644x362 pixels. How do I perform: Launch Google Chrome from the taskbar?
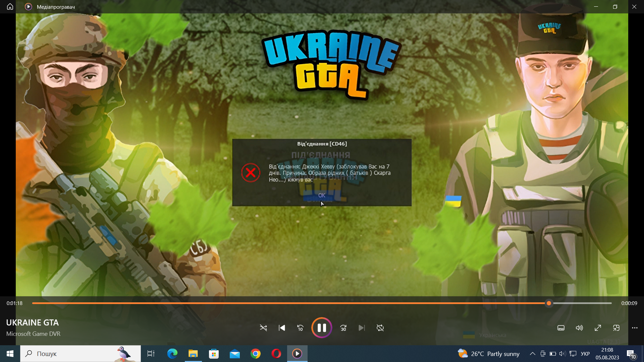(x=256, y=354)
